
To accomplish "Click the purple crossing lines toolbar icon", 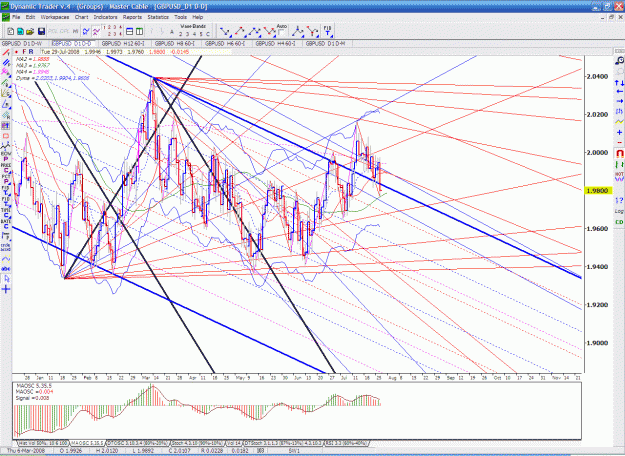I will 96,31.
